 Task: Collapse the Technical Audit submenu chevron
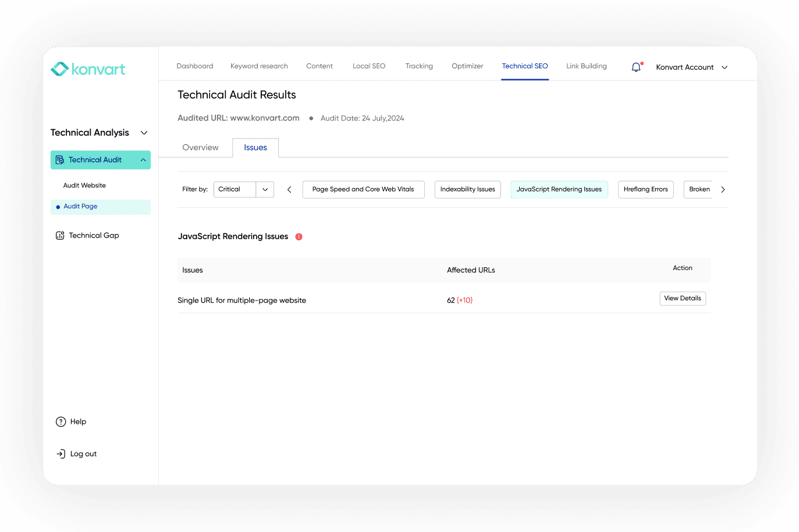pyautogui.click(x=143, y=160)
